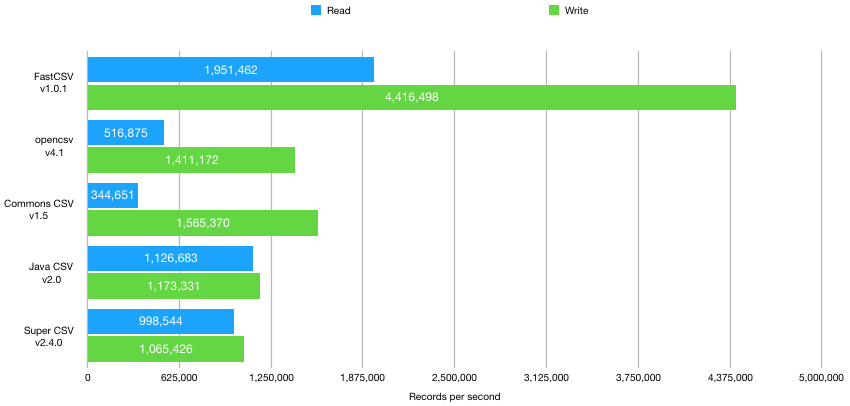Click the 3,750,000 tick label
850x406 pixels.
[x=639, y=378]
